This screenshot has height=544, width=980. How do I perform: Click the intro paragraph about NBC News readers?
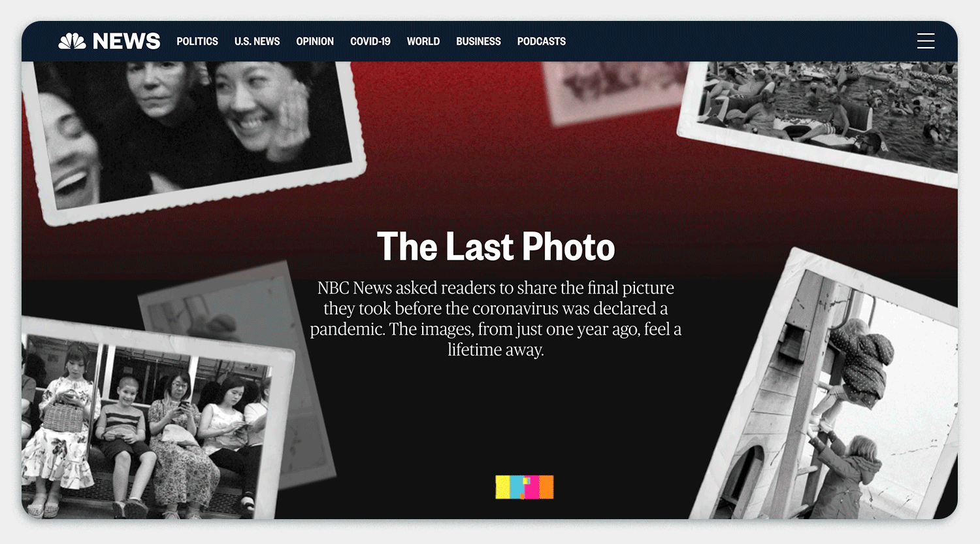click(x=496, y=318)
